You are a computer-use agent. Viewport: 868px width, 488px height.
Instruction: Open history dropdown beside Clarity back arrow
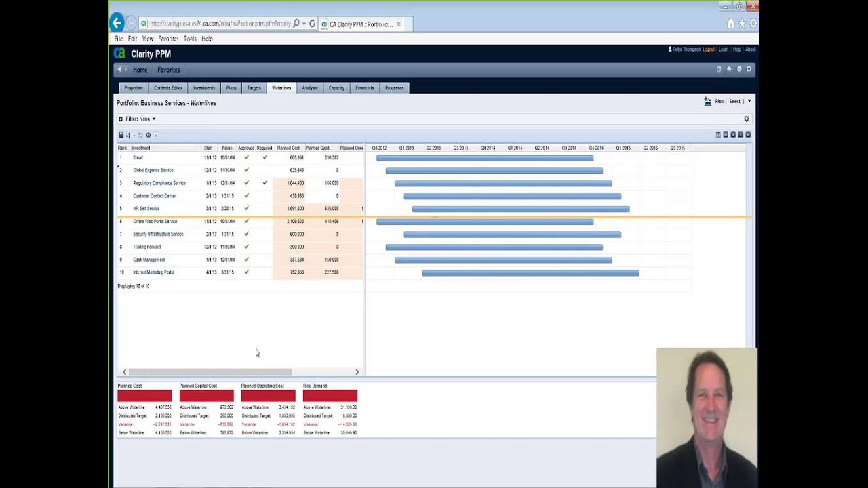[126, 70]
